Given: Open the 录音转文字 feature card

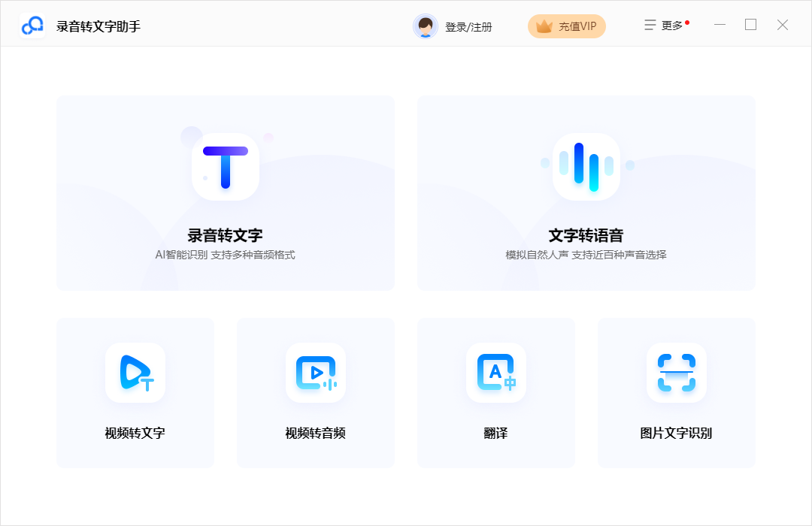Looking at the screenshot, I should [225, 192].
